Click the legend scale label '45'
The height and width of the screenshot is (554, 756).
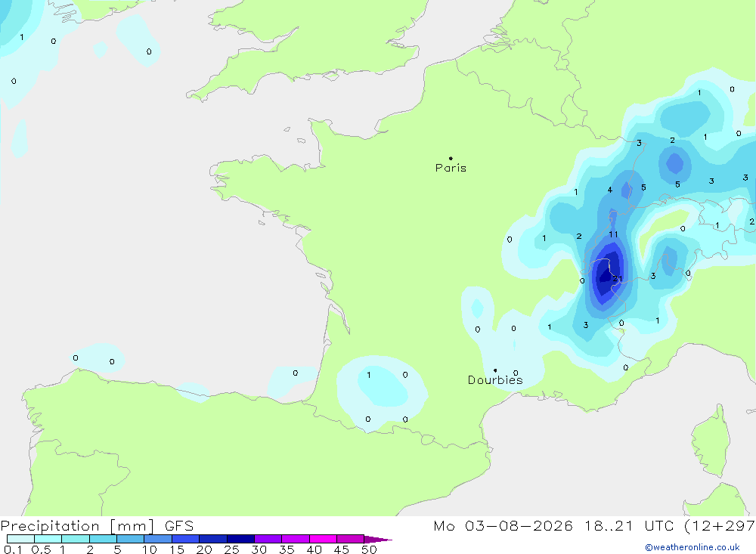point(342,549)
